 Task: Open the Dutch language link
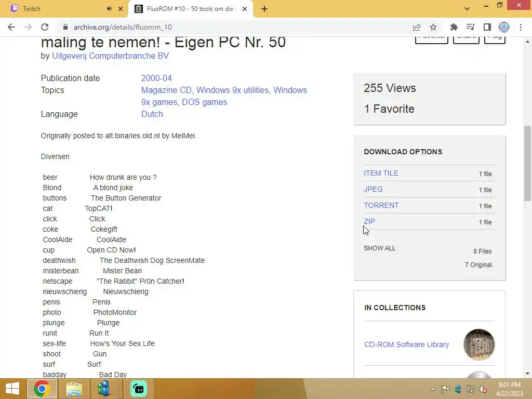[152, 114]
